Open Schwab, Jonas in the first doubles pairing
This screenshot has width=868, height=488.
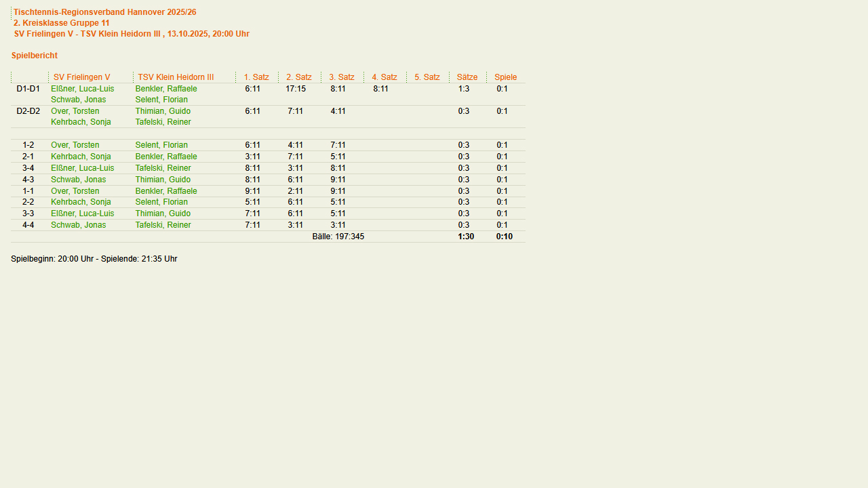tap(78, 100)
